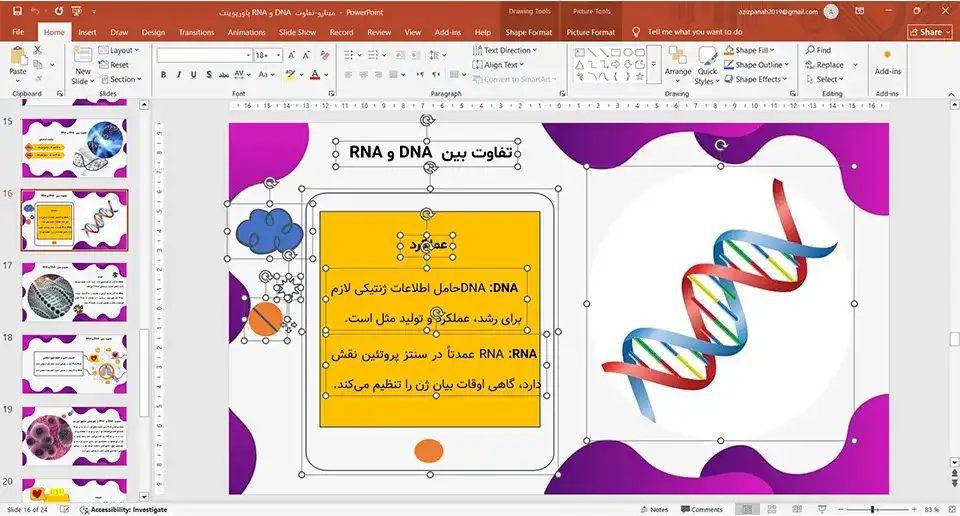Viewport: 960px width, 516px height.
Task: Open Font dialog launcher
Action: click(x=331, y=94)
